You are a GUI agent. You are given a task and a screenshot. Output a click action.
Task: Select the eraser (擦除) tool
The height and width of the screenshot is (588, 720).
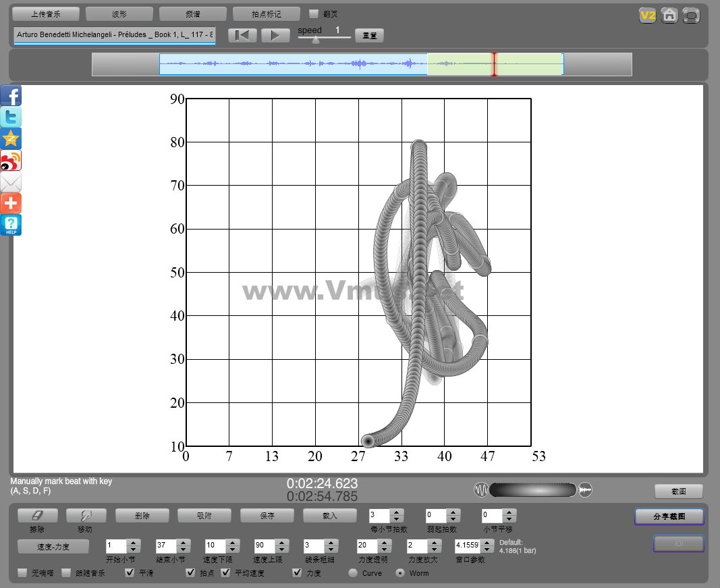point(37,515)
